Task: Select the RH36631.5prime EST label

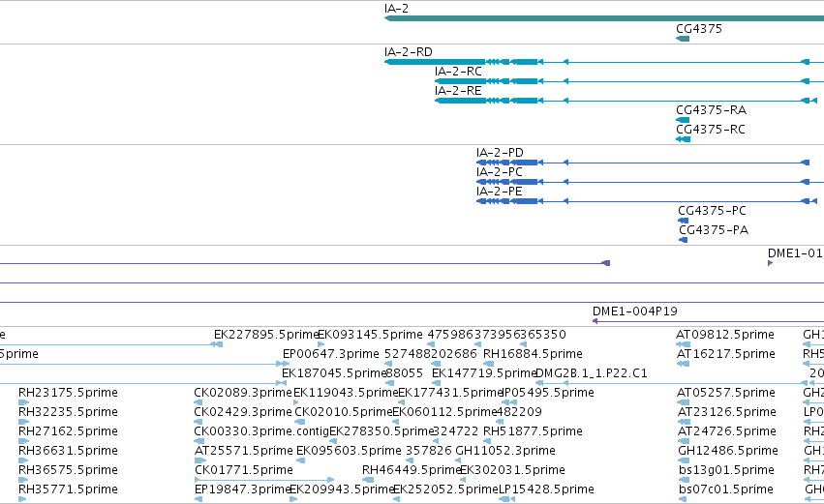Action: click(68, 451)
